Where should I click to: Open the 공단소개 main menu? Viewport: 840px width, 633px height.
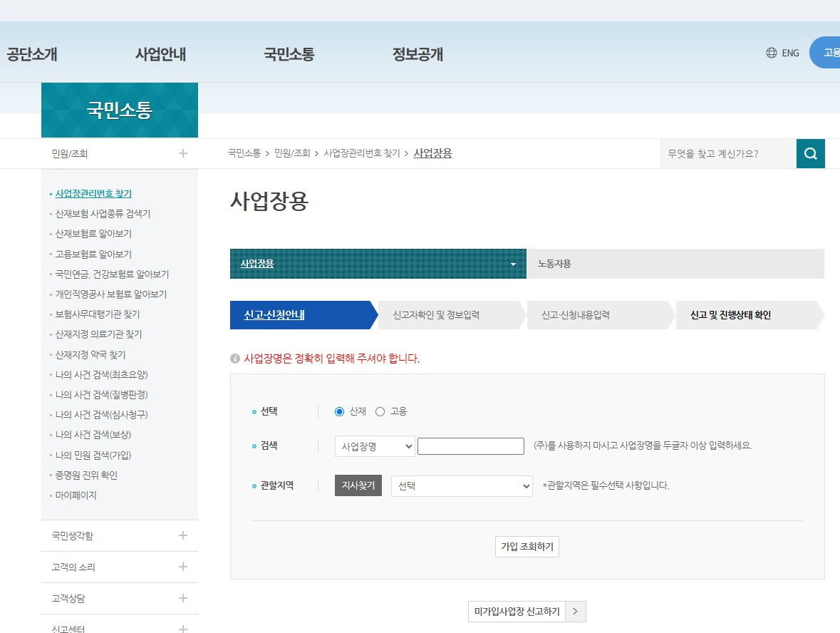pos(32,54)
